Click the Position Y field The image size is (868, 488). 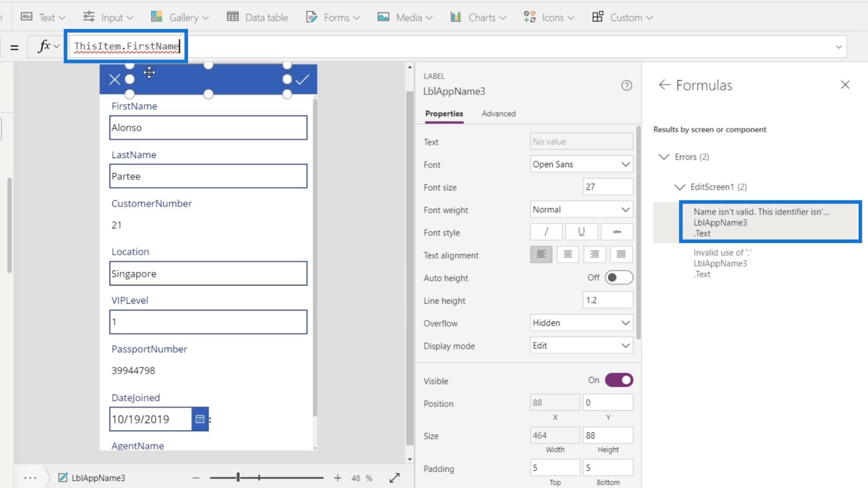click(608, 403)
